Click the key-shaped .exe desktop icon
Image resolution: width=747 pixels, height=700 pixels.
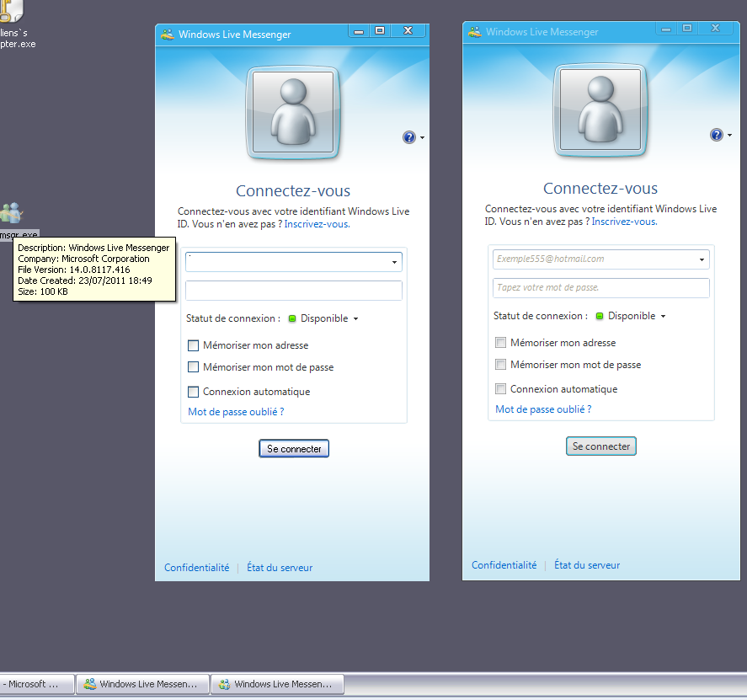click(x=10, y=11)
